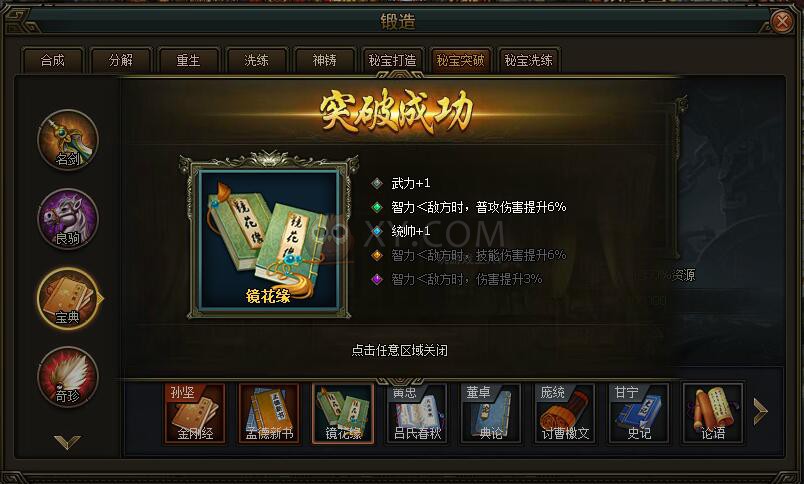Choose the 孟德新书 book item
This screenshot has height=484, width=804.
[x=269, y=413]
